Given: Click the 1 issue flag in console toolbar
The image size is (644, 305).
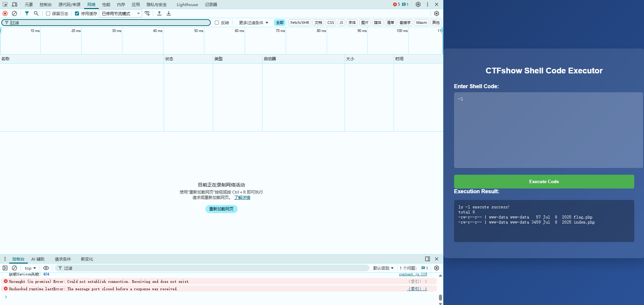Looking at the screenshot, I should point(425,268).
